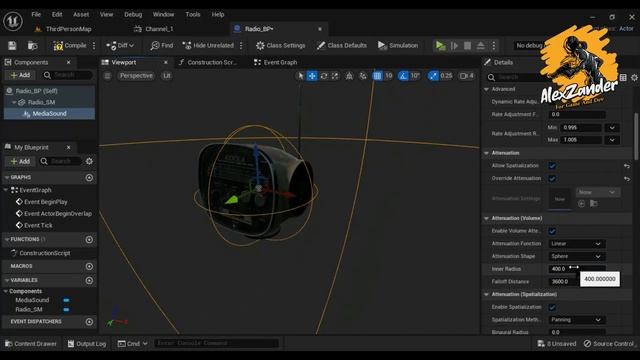Open My Blueprint settings gear
The height and width of the screenshot is (360, 640).
pos(89,161)
